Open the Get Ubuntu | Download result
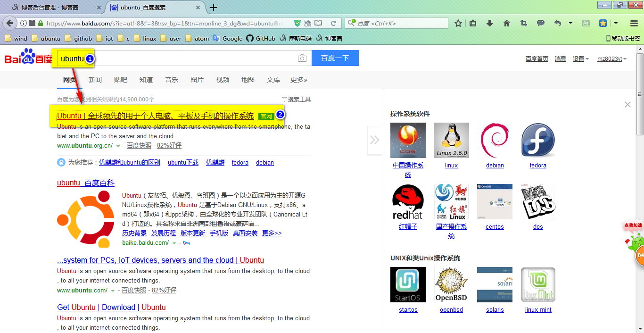This screenshot has width=644, height=333. [111, 307]
